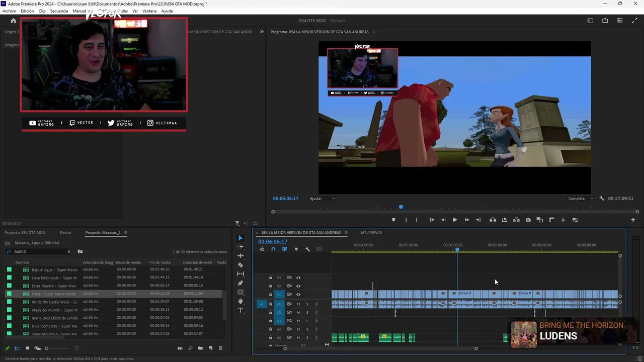Select the Selection arrow tool
The image size is (644, 362).
click(x=240, y=238)
